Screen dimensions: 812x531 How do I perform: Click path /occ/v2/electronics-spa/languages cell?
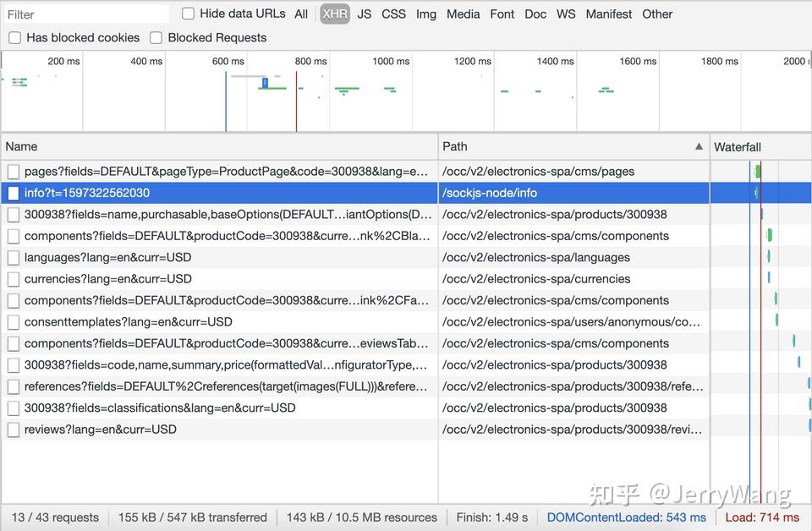[573, 257]
